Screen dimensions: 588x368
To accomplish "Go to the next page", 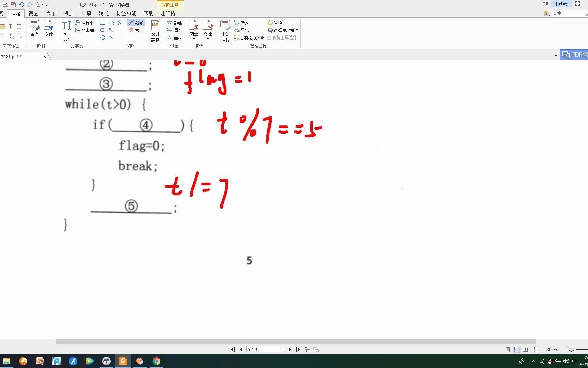I will [290, 349].
